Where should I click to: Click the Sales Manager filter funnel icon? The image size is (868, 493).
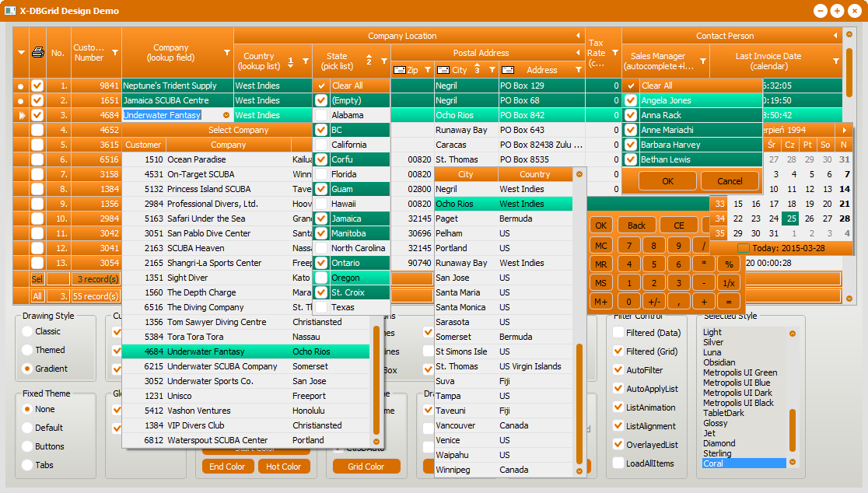tap(703, 61)
